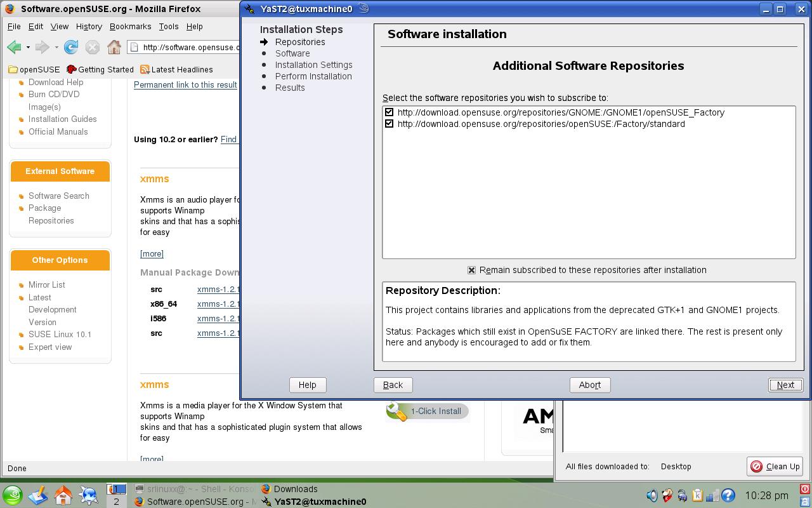812x508 pixels.
Task: Open the network signal bars tray icon
Action: 712,495
